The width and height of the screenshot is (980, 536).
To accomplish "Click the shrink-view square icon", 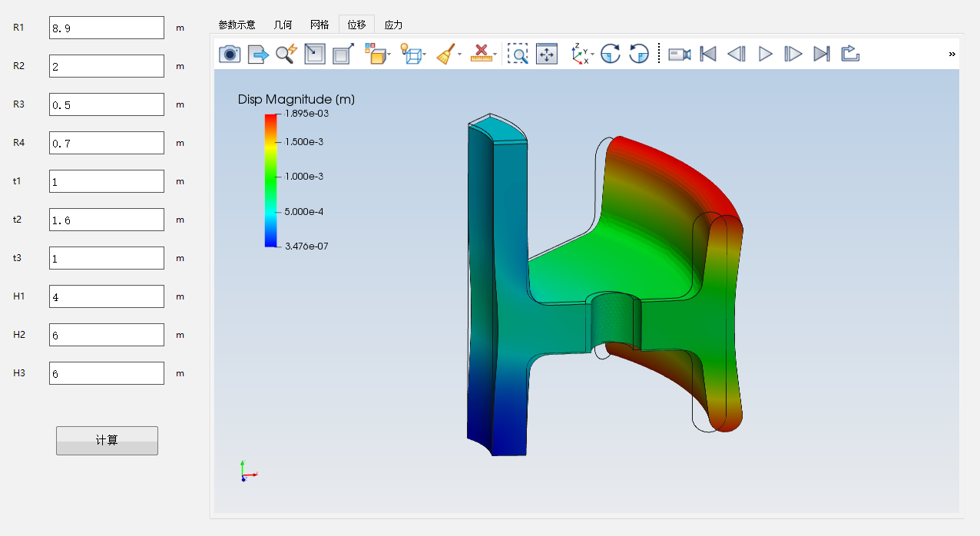I will click(315, 54).
